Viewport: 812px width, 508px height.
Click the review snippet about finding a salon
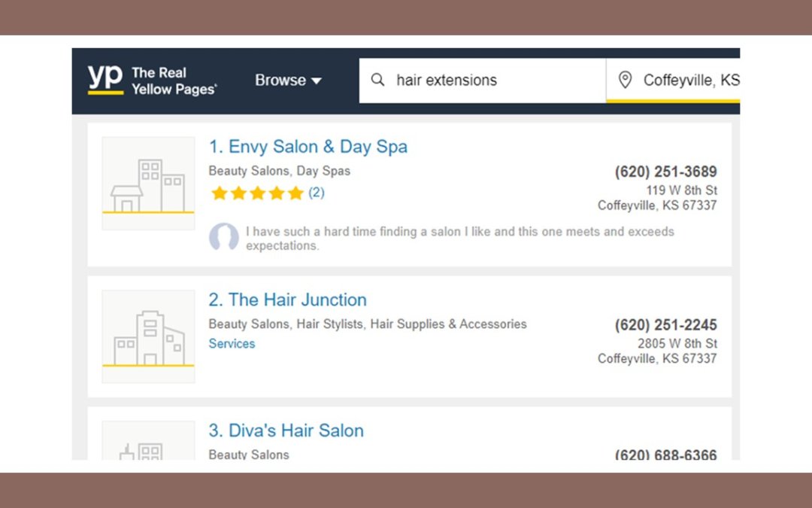click(x=460, y=239)
